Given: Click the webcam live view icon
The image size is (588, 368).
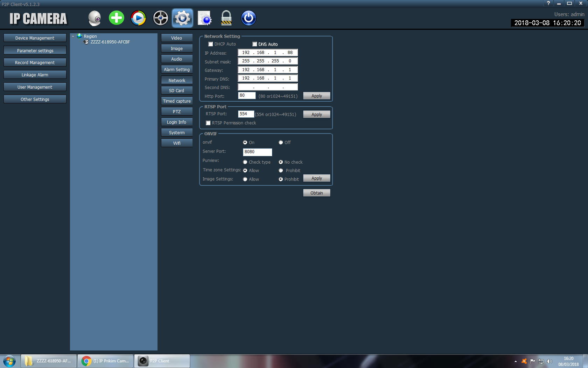Looking at the screenshot, I should pos(94,18).
